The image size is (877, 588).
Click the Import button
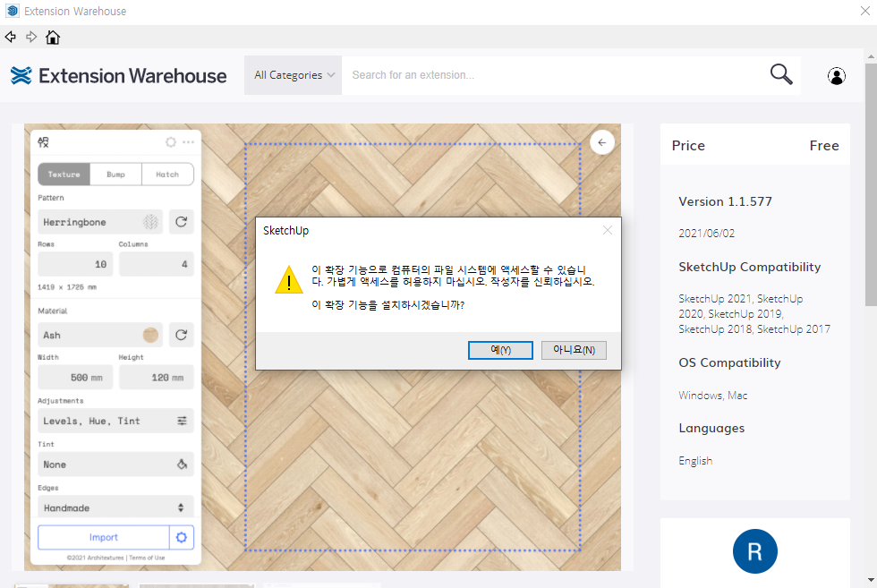[104, 537]
